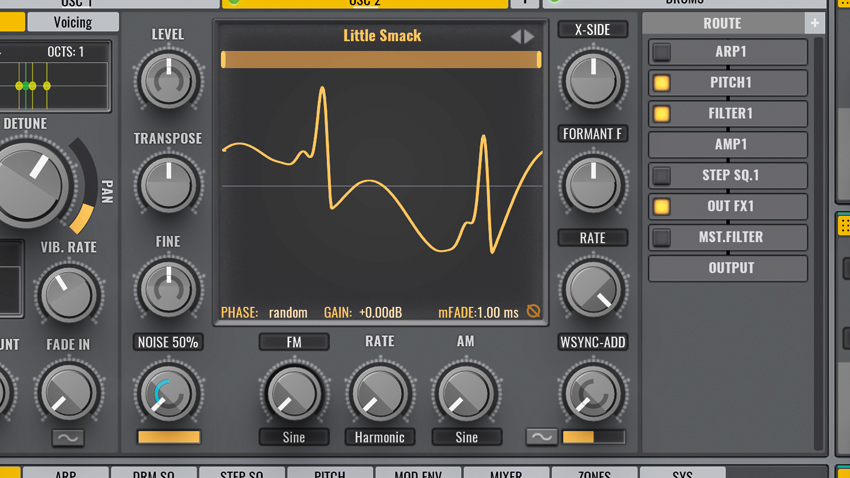Enable the MST.FILTER routing checkbox

(x=661, y=237)
